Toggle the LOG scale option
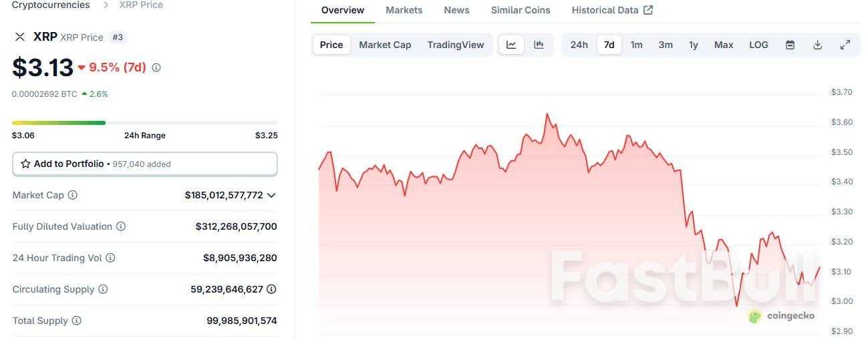868x340 pixels. click(758, 45)
